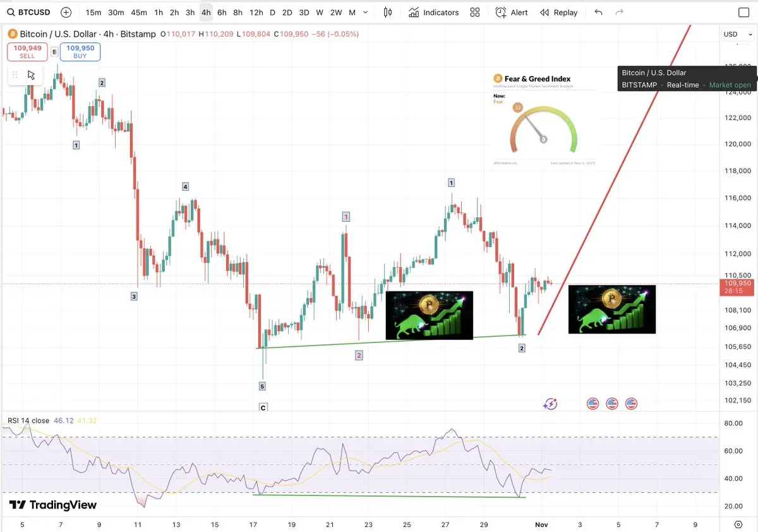Set the chart to 1h
758x532 pixels.
point(159,12)
